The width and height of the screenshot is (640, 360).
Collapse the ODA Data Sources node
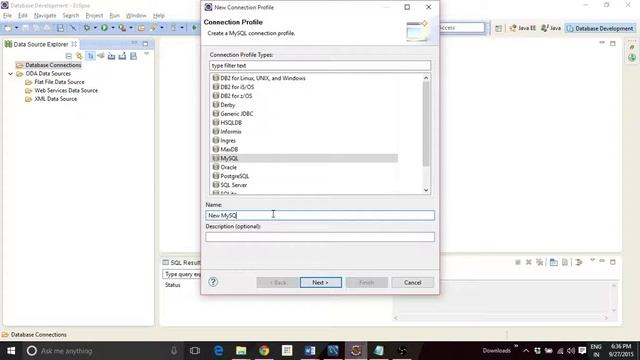pos(11,74)
